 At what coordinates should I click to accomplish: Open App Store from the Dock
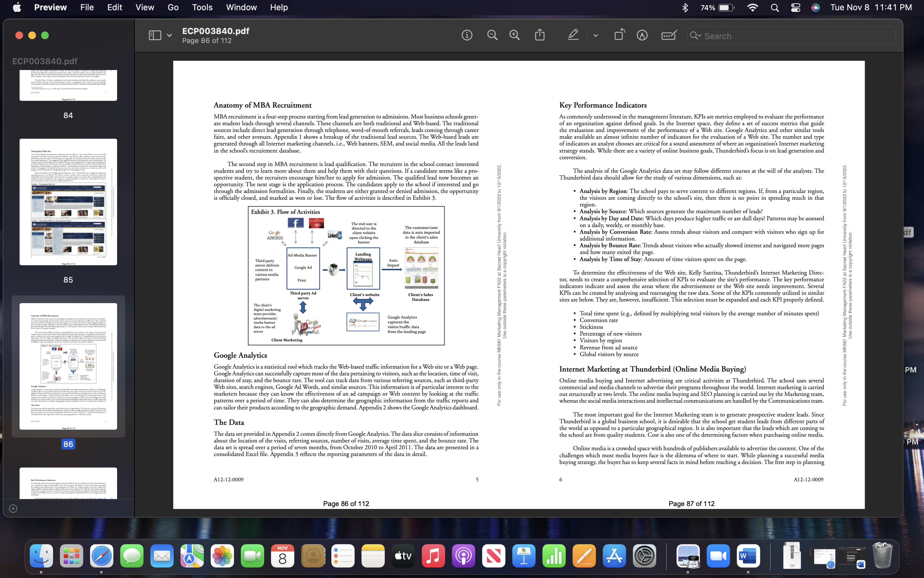coord(614,556)
